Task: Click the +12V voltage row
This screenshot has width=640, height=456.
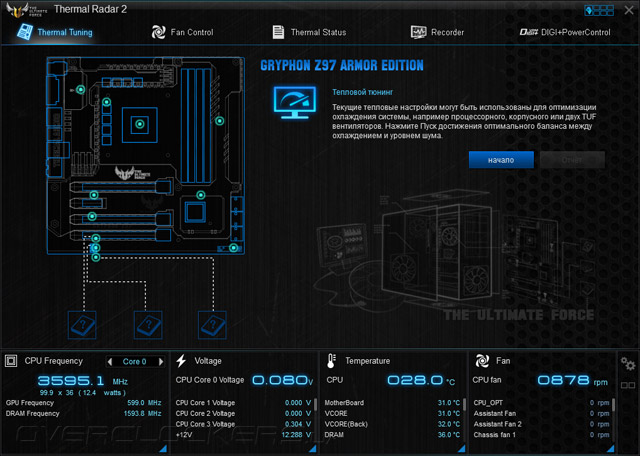Action: pyautogui.click(x=243, y=435)
